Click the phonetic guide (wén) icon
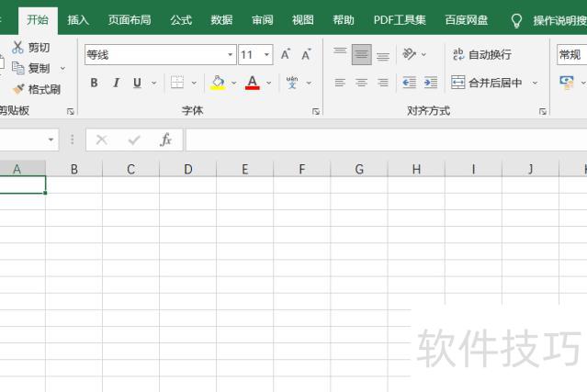This screenshot has height=392, width=587. (x=292, y=83)
